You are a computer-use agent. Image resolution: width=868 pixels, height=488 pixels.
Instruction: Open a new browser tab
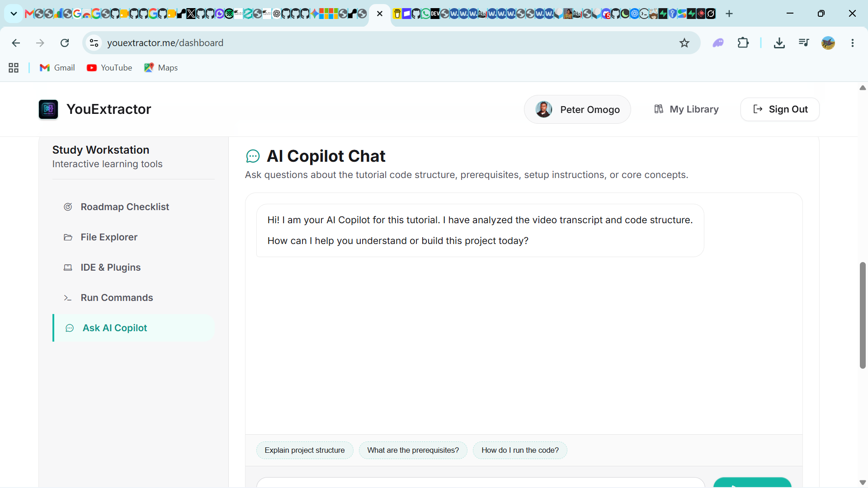click(x=729, y=14)
